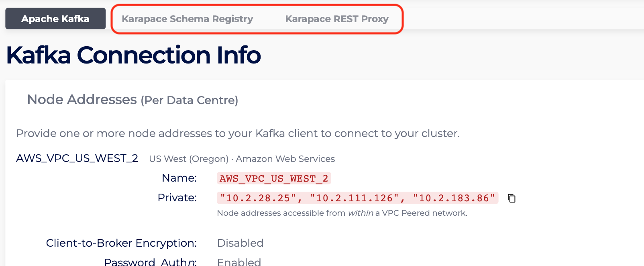Click the US West (Oregon) region text
644x266 pixels.
tap(189, 159)
